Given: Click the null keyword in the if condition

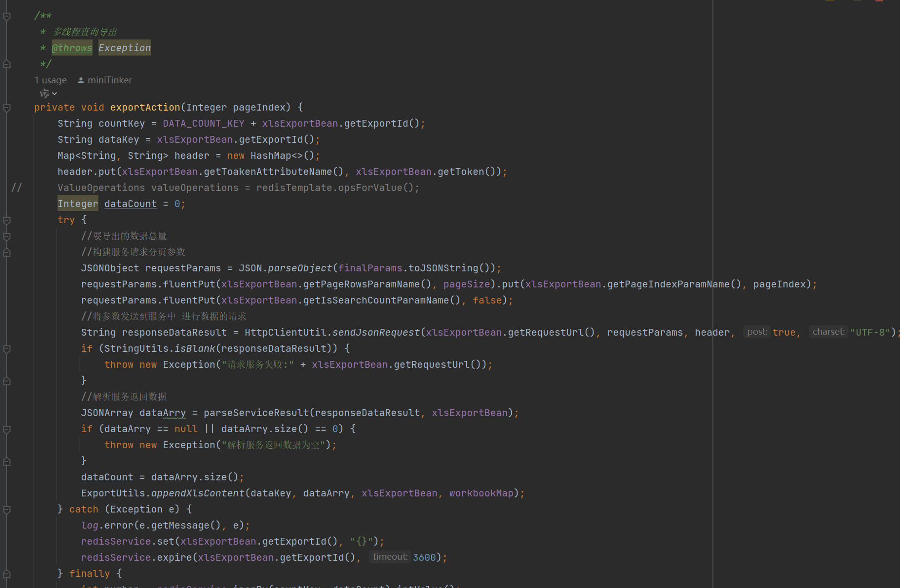Looking at the screenshot, I should click(x=186, y=429).
